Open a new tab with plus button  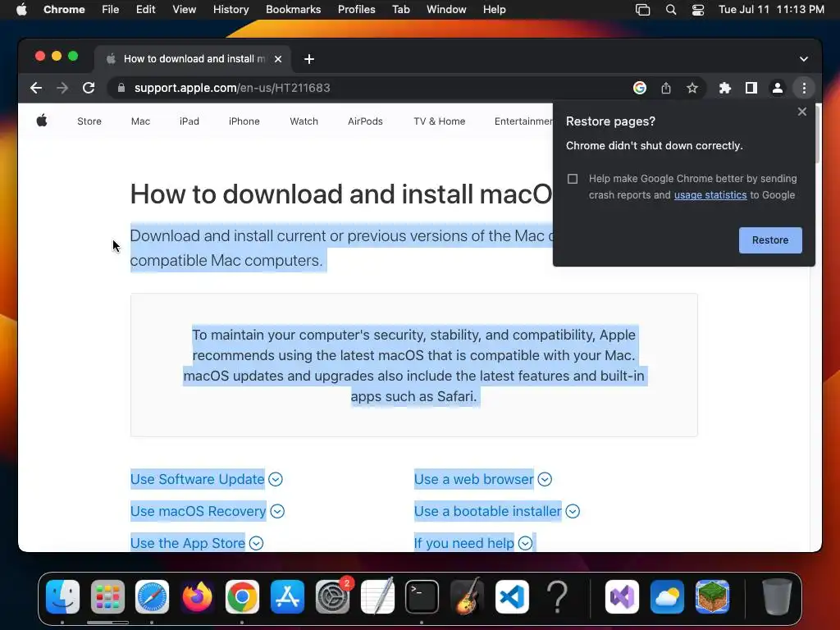pyautogui.click(x=309, y=59)
